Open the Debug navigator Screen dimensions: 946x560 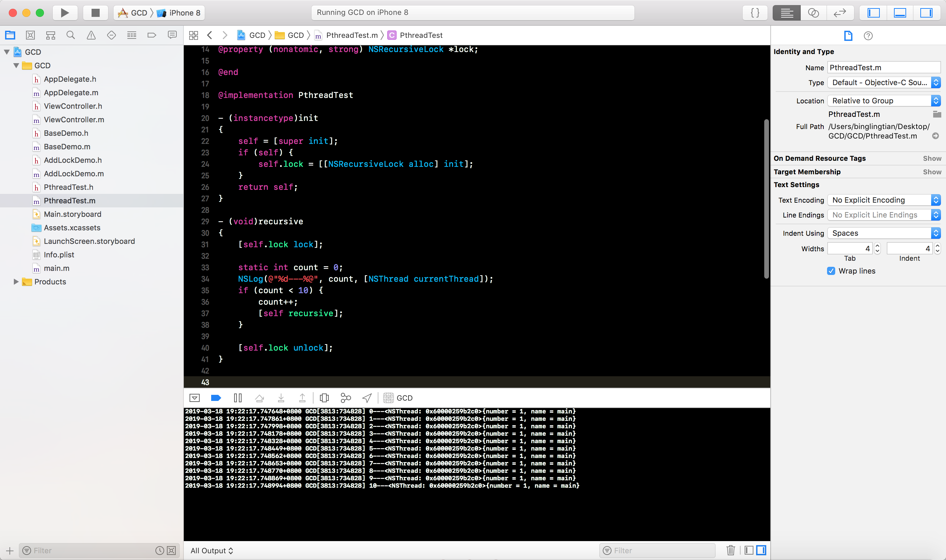click(x=132, y=35)
